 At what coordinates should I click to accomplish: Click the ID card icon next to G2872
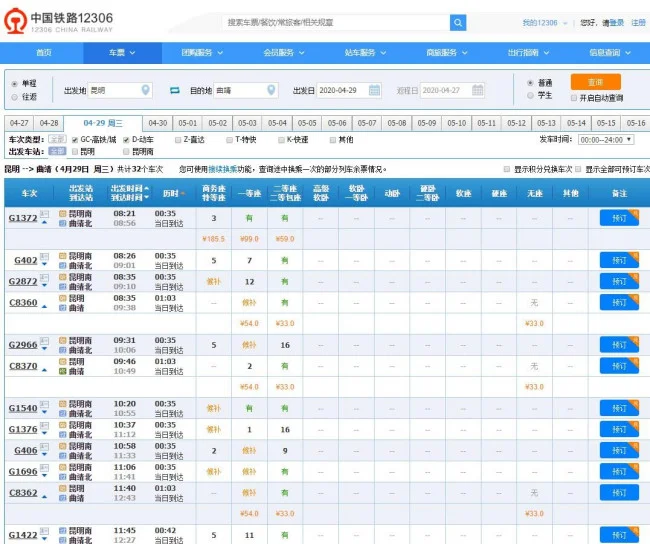tap(44, 277)
